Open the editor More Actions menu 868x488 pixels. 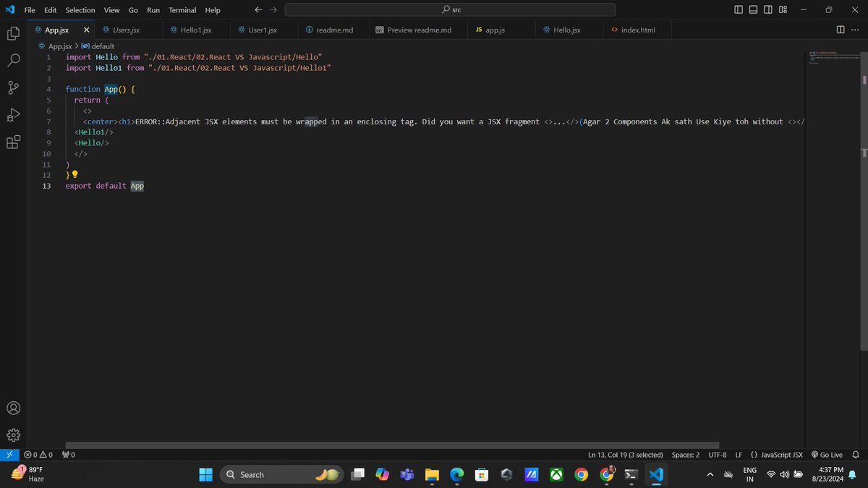click(856, 30)
